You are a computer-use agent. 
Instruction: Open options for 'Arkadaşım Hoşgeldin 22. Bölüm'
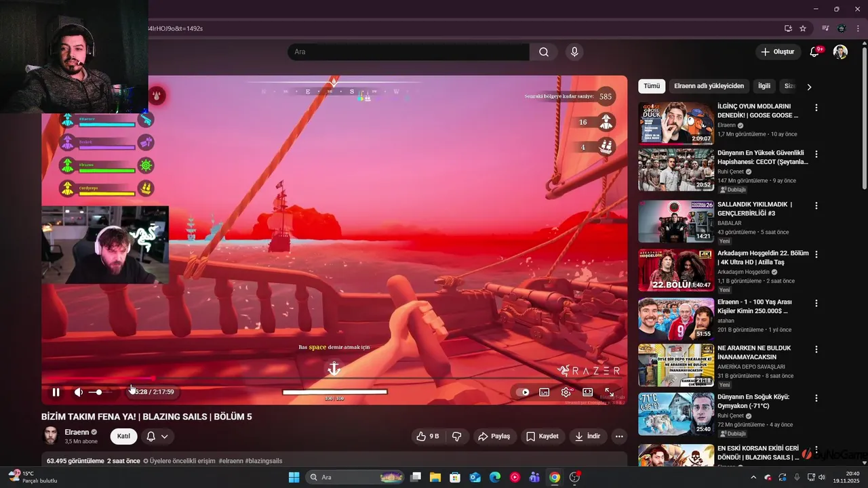[x=816, y=254]
